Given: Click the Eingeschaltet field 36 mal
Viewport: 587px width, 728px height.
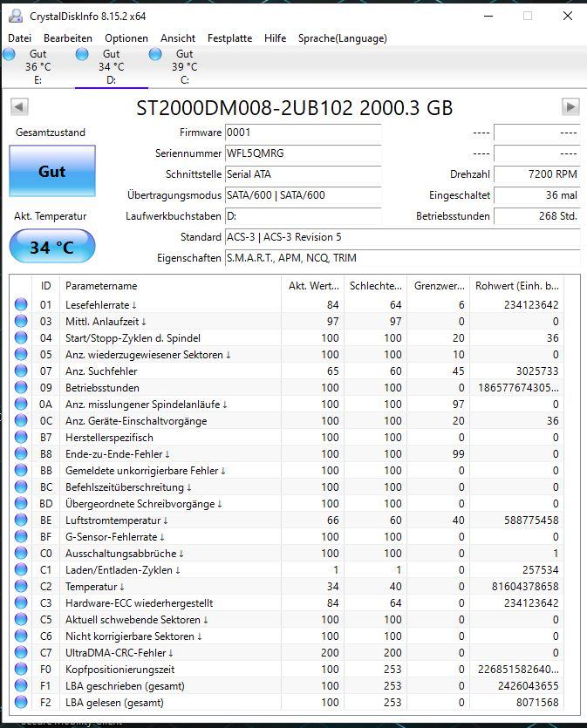Looking at the screenshot, I should coord(536,195).
